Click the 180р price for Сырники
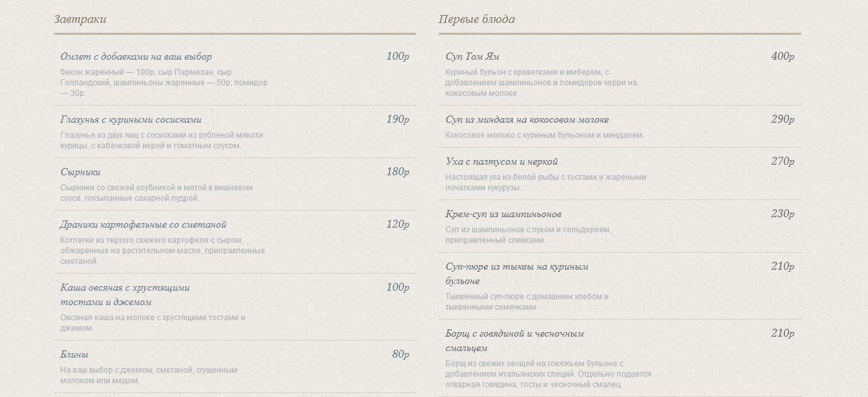This screenshot has width=868, height=397. tap(398, 173)
